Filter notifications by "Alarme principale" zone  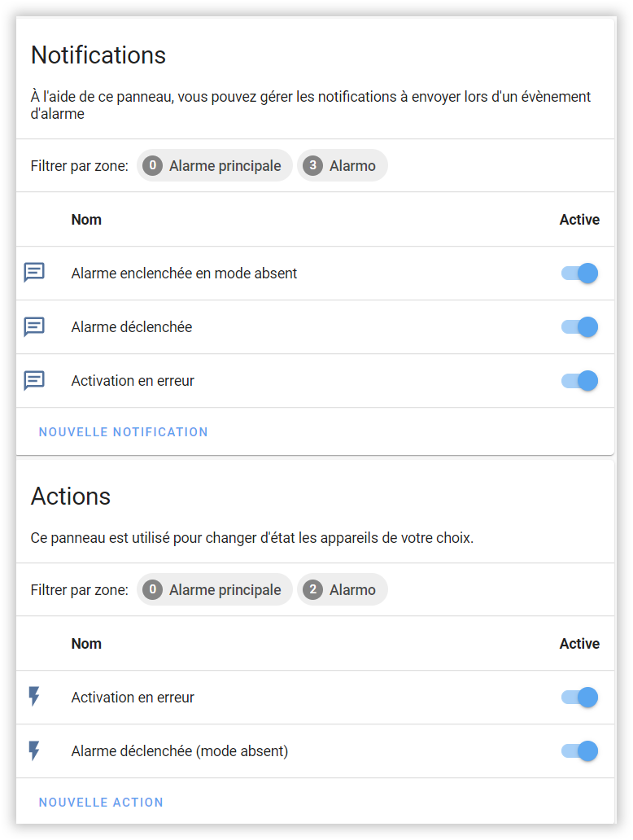(214, 166)
